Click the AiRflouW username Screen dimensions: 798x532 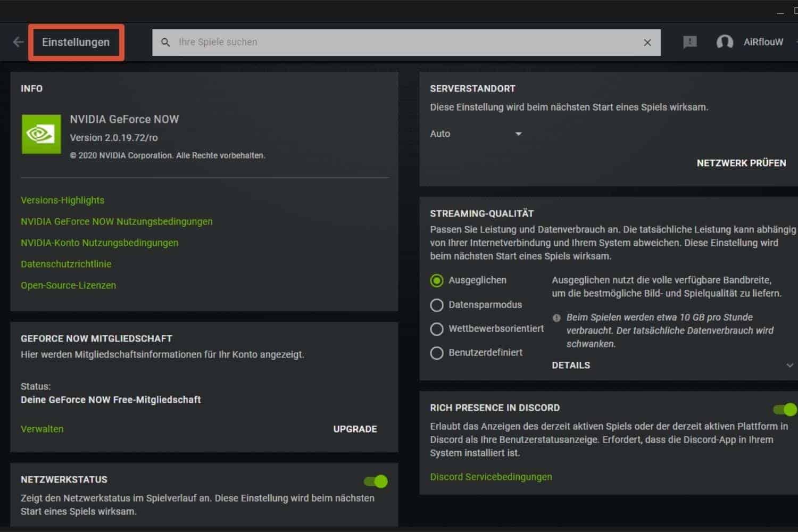click(763, 42)
